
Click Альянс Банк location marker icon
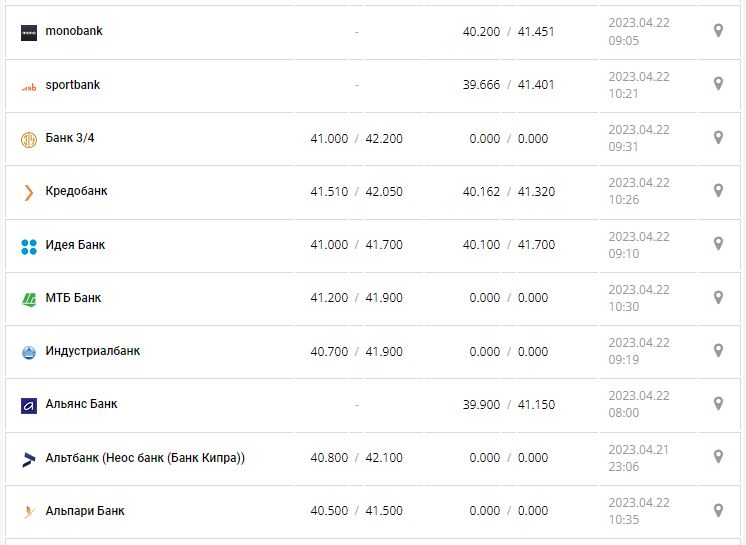click(x=718, y=404)
